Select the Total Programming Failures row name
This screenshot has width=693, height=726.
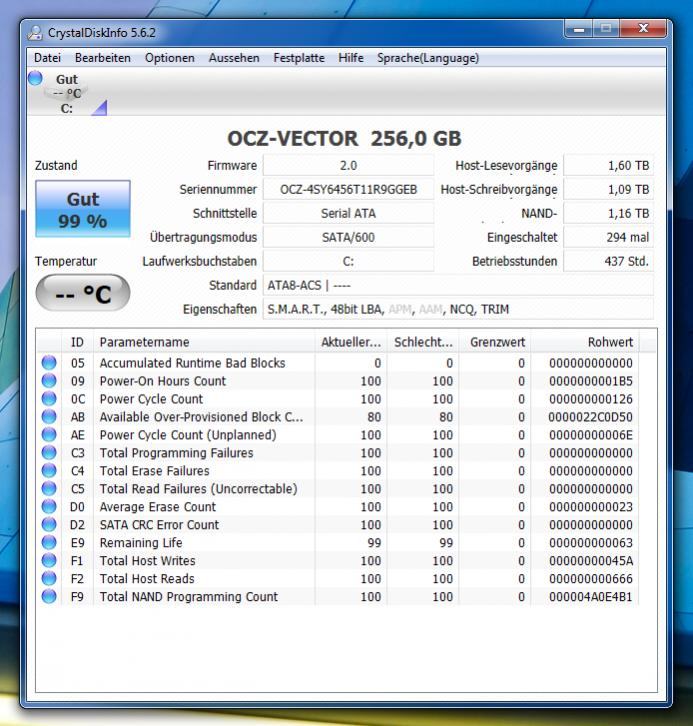tap(176, 453)
